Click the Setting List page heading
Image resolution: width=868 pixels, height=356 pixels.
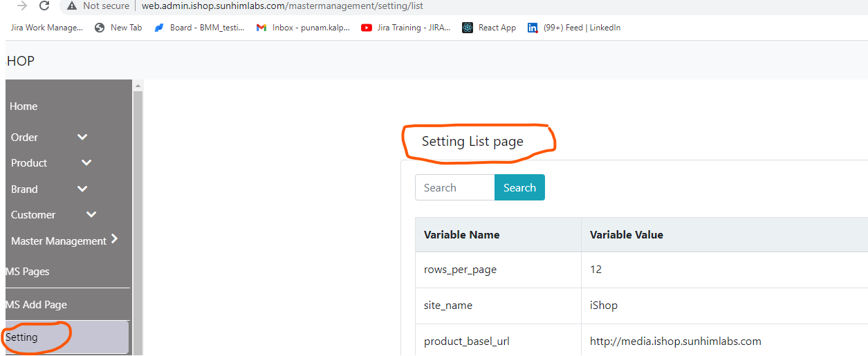(x=472, y=142)
